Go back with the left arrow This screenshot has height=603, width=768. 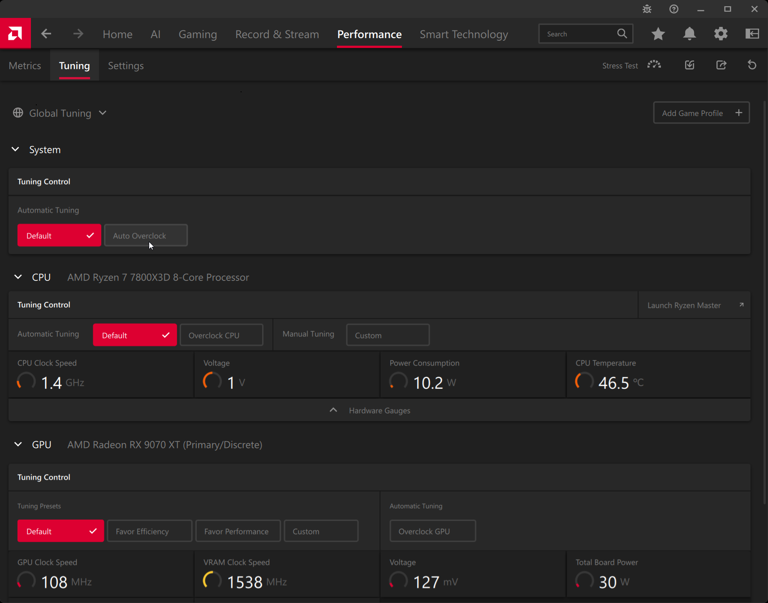(46, 34)
